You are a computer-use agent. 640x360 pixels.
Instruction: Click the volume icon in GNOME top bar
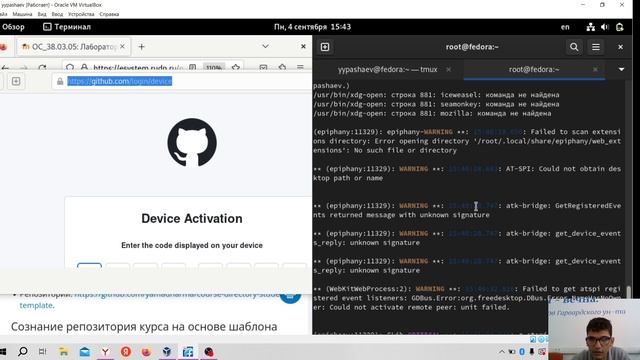click(x=605, y=27)
